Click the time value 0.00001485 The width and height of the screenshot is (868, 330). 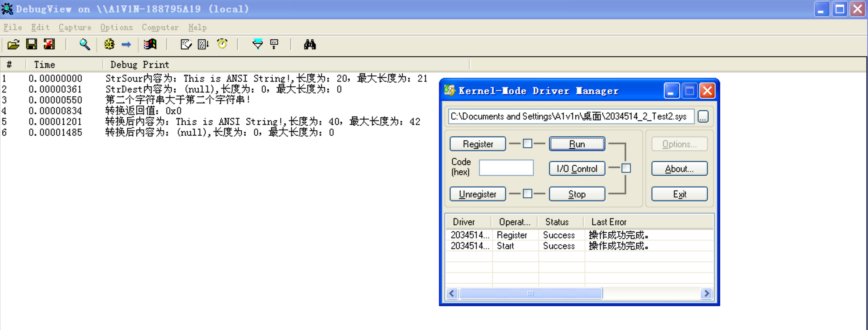pos(55,132)
